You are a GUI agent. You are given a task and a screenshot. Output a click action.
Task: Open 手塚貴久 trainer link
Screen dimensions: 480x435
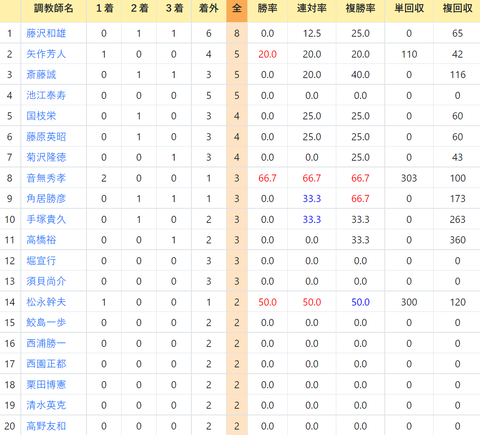(46, 219)
